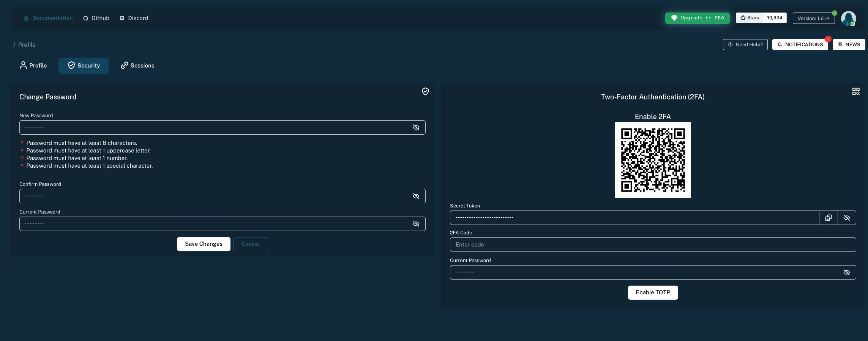Image resolution: width=868 pixels, height=341 pixels.
Task: Click the Enable TOTP button
Action: [653, 292]
